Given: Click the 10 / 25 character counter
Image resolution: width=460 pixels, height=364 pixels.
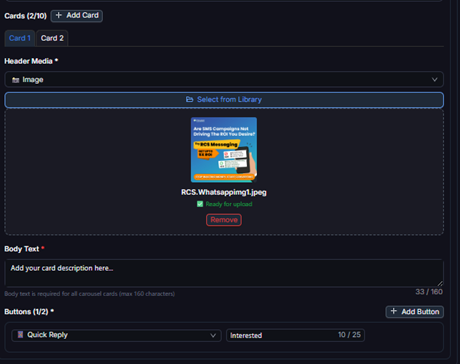Looking at the screenshot, I should point(349,335).
